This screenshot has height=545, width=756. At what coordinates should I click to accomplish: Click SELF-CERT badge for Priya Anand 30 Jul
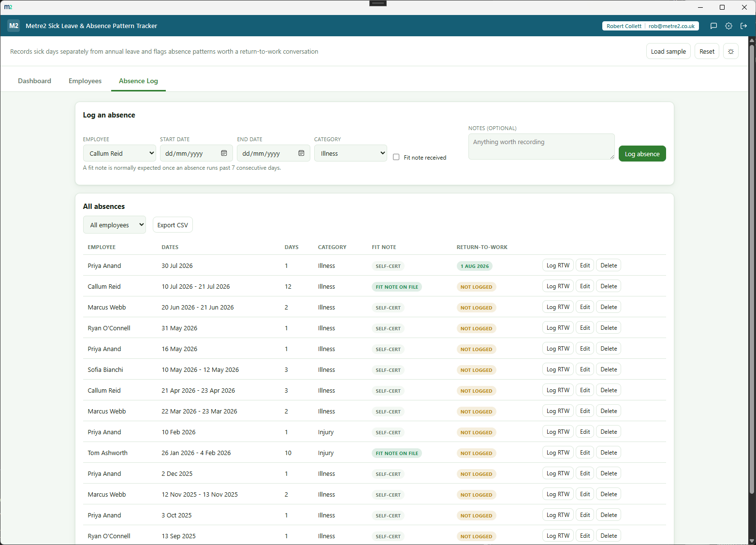coord(388,266)
